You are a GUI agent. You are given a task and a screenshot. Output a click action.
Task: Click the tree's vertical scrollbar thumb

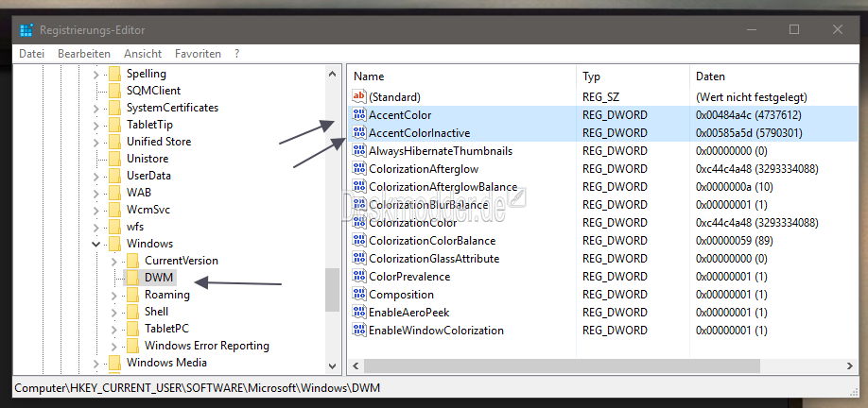[x=332, y=290]
